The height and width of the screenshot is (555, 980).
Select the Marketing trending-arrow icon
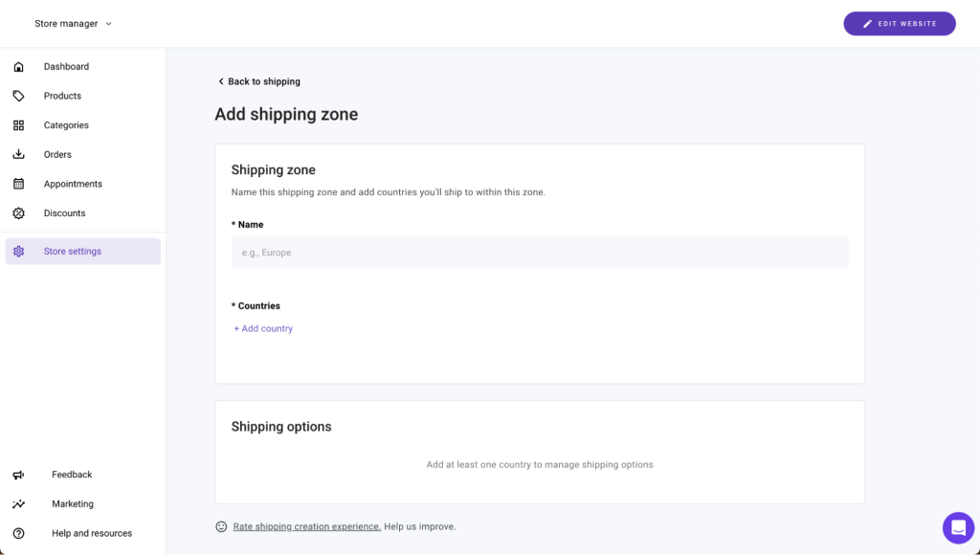pos(19,503)
